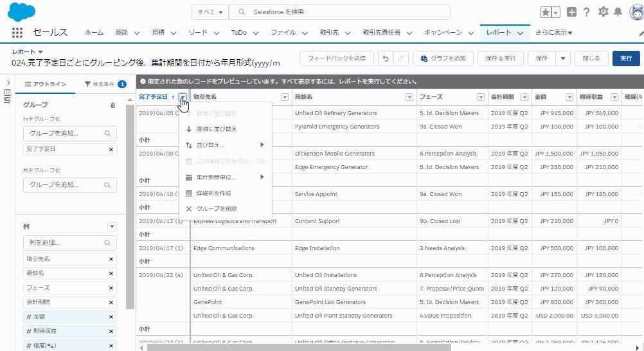
Task: Open the ホーム tab
Action: pos(94,33)
